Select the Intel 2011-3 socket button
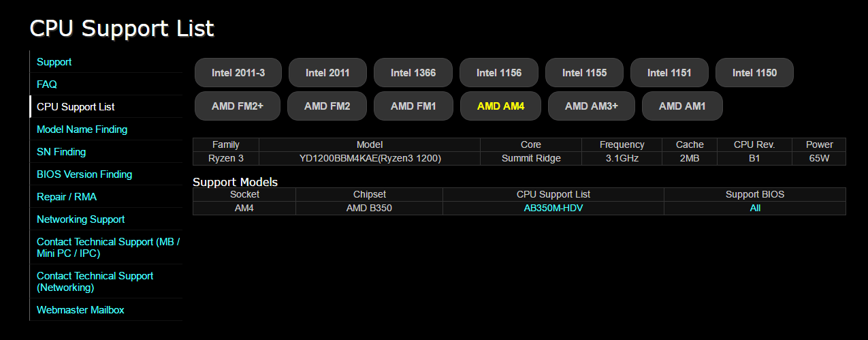Image resolution: width=868 pixels, height=340 pixels. tap(238, 72)
